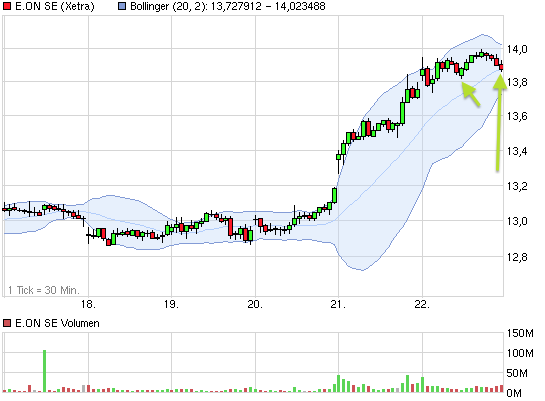Click the '14,0' price axis label

pos(517,49)
